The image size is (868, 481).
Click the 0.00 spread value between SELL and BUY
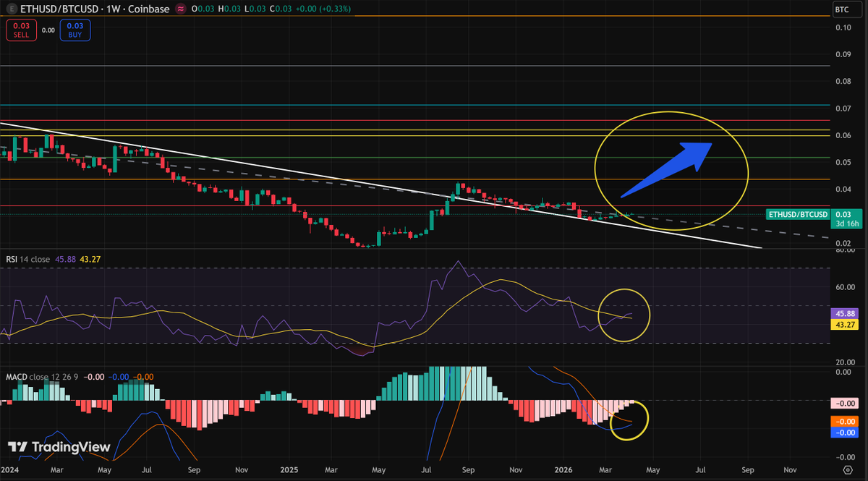point(48,30)
